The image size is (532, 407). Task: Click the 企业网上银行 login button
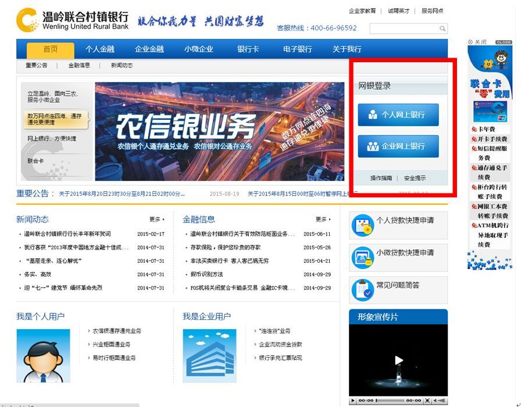click(x=398, y=147)
